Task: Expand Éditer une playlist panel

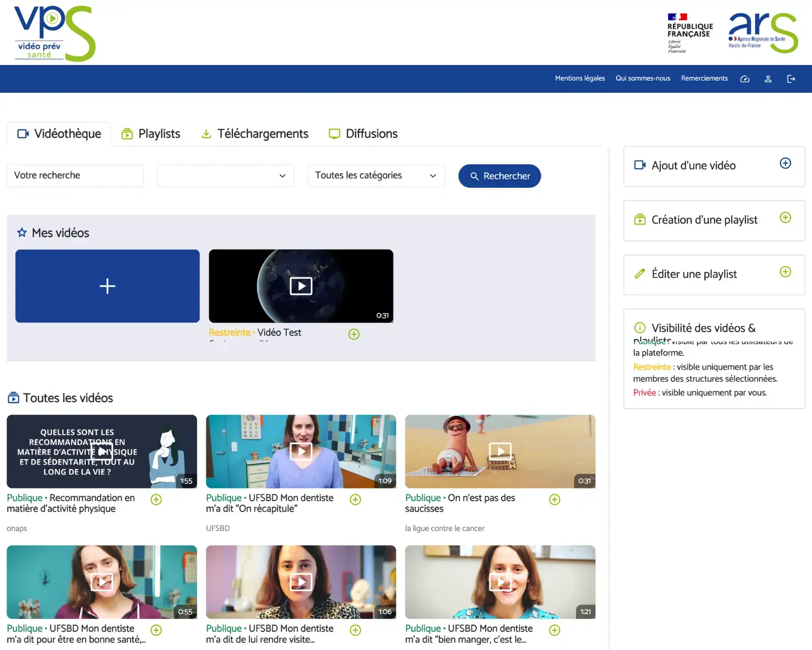Action: 785,272
